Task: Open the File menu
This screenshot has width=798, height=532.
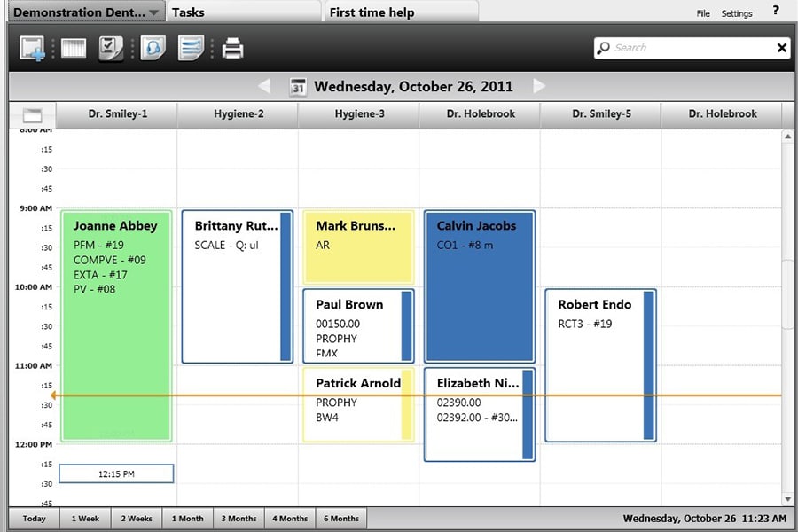Action: pyautogui.click(x=703, y=14)
